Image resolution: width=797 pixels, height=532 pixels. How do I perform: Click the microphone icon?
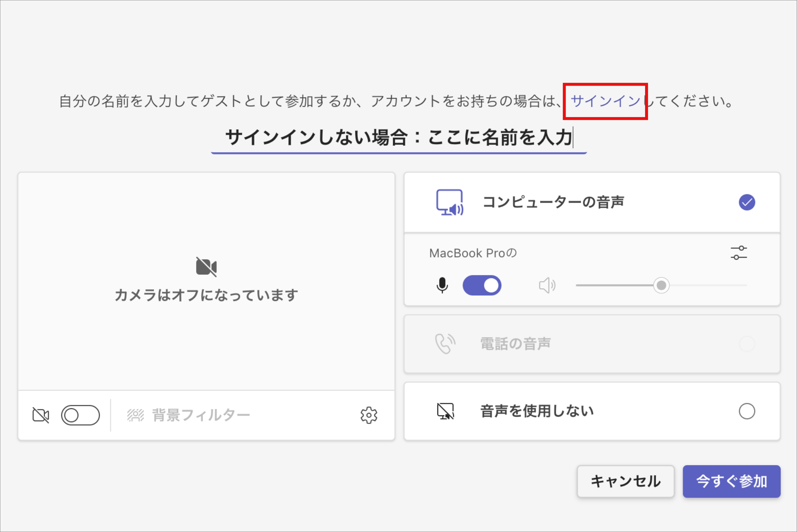click(442, 285)
